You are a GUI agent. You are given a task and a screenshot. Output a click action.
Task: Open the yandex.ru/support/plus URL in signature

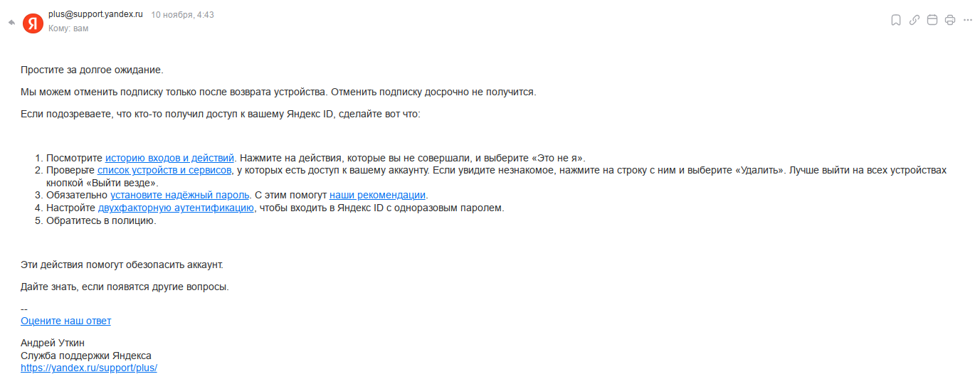tap(89, 368)
